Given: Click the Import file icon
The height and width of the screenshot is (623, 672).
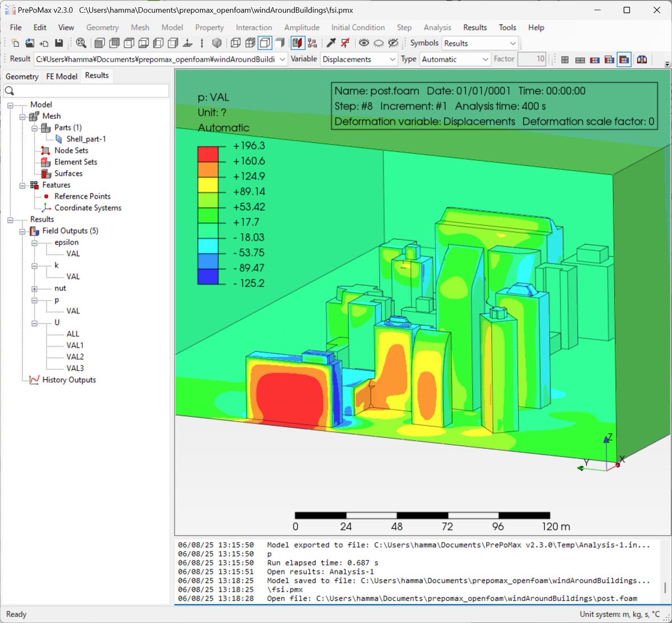Looking at the screenshot, I should pos(44,43).
